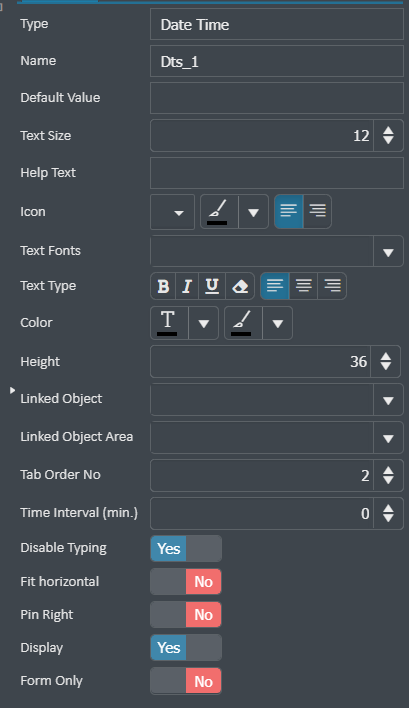Align text center in Text Type row

click(303, 286)
